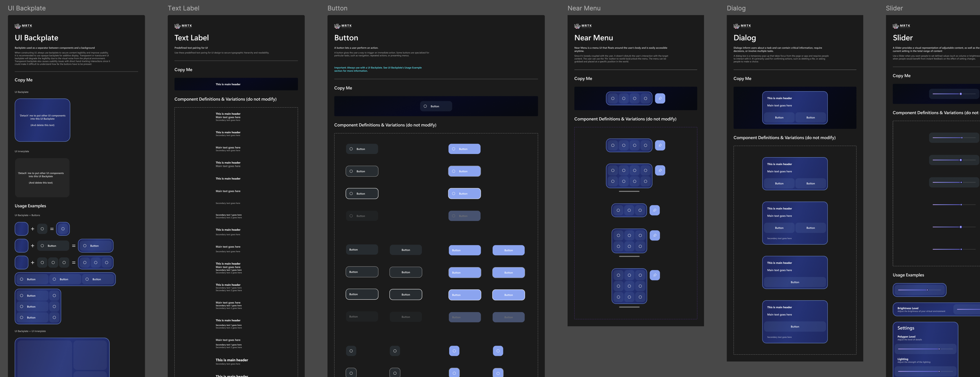Click the pin icon beside the 2x4 near menu
Image resolution: width=980 pixels, height=377 pixels.
point(660,170)
